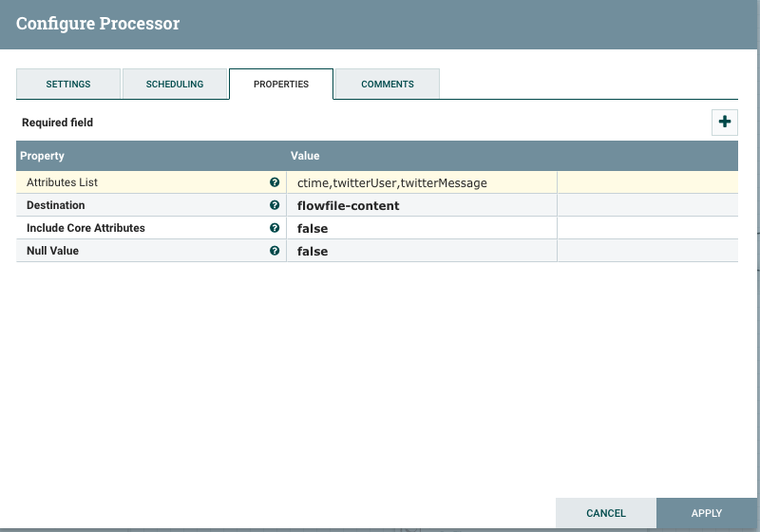Click the Property column header
Viewport: 760px width, 532px height.
43,156
